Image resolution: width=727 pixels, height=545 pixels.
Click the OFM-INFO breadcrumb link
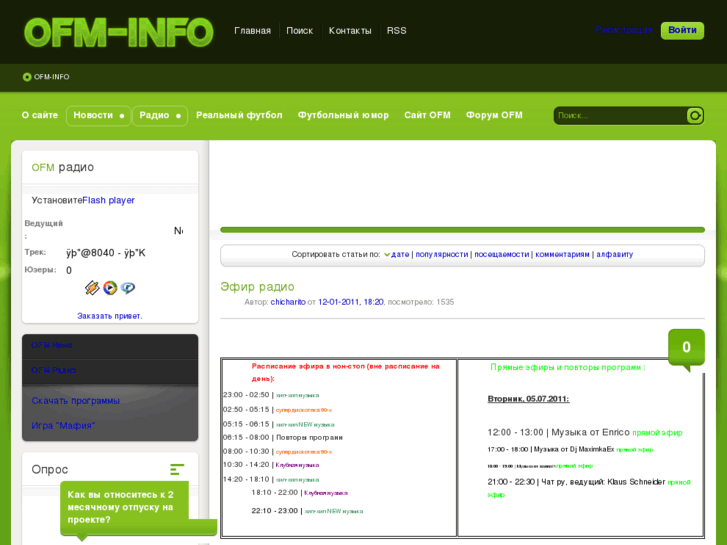point(51,77)
